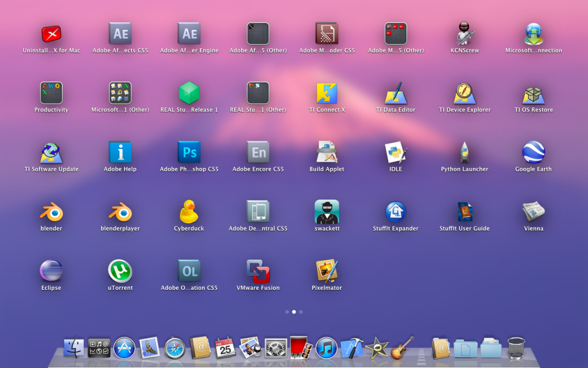Open TI OS Restore
588x368 pixels.
[x=533, y=95]
